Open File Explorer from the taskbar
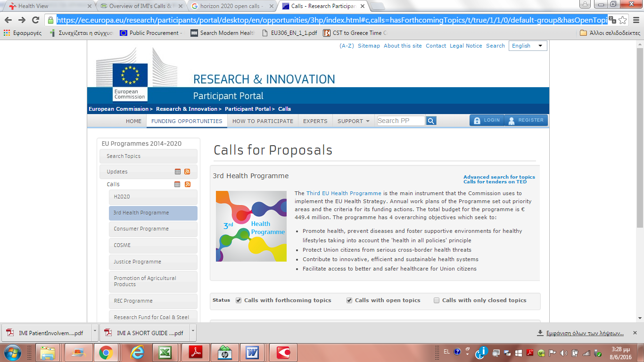644x362 pixels. [47, 352]
